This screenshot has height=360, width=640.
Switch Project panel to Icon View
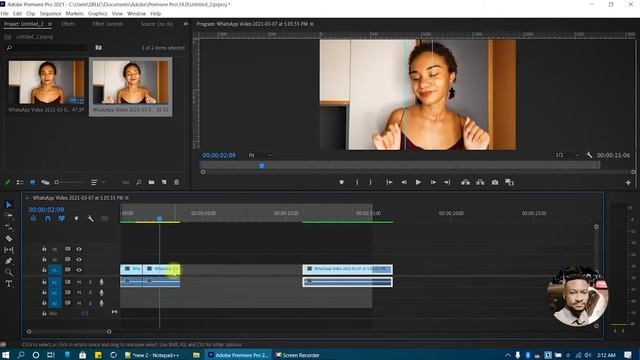coord(32,182)
